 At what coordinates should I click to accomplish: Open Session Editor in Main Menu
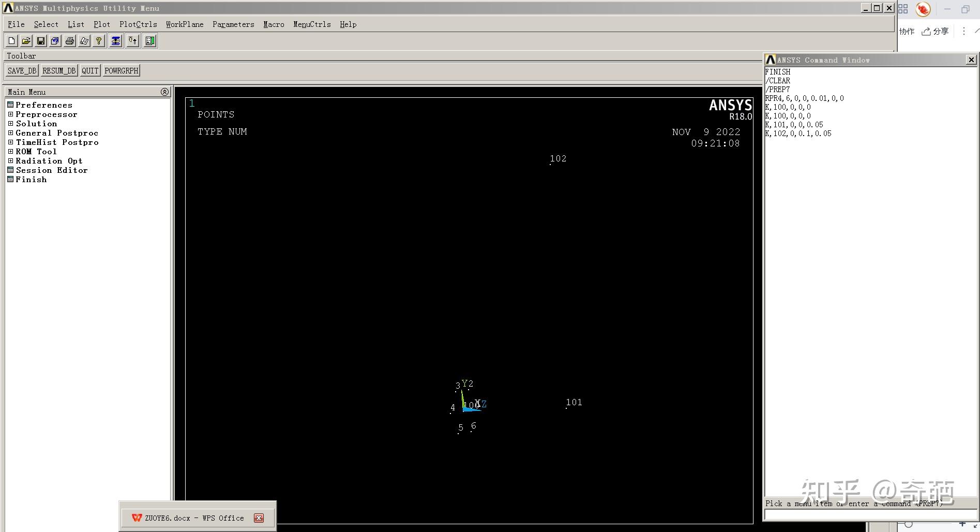pyautogui.click(x=51, y=170)
